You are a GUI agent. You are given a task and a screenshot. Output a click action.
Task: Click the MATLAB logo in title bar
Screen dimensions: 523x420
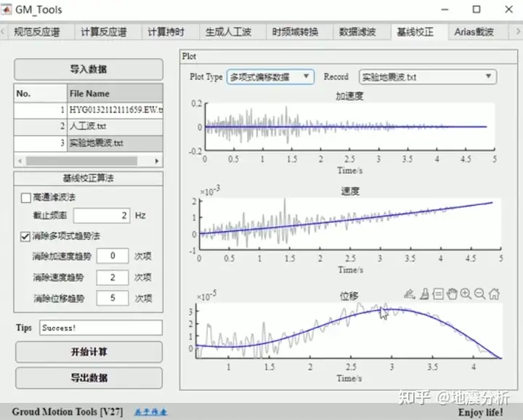coord(7,9)
